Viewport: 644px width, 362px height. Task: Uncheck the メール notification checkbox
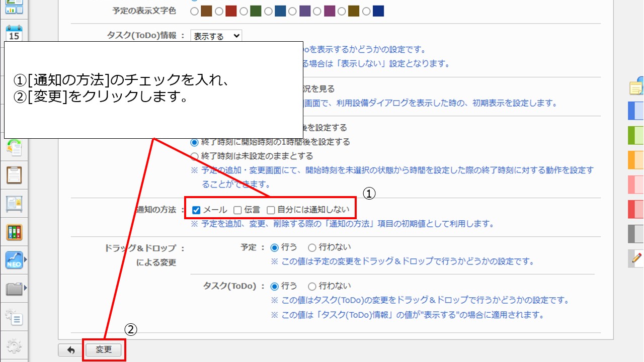click(x=197, y=210)
